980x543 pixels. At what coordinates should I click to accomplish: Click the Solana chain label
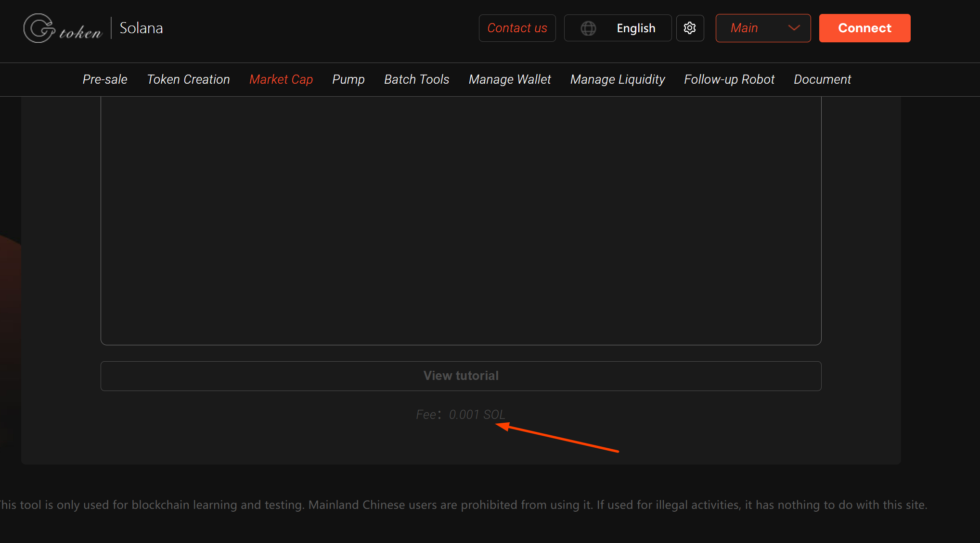141,28
